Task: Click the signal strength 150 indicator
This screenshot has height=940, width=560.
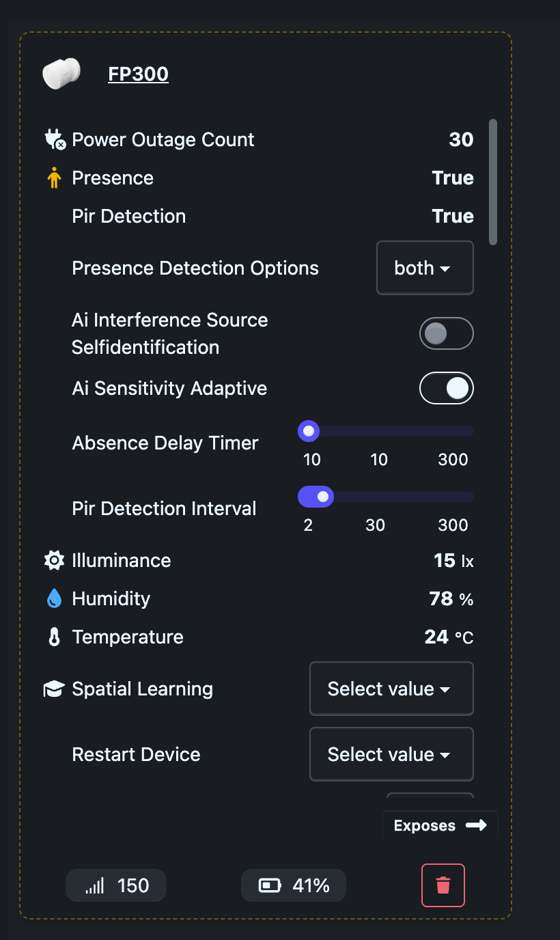Action: pos(116,886)
